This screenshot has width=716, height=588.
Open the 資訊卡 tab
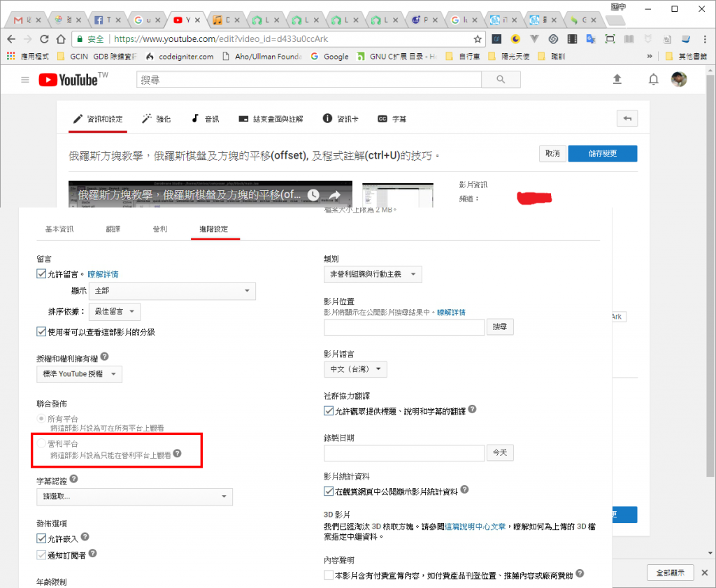[341, 119]
